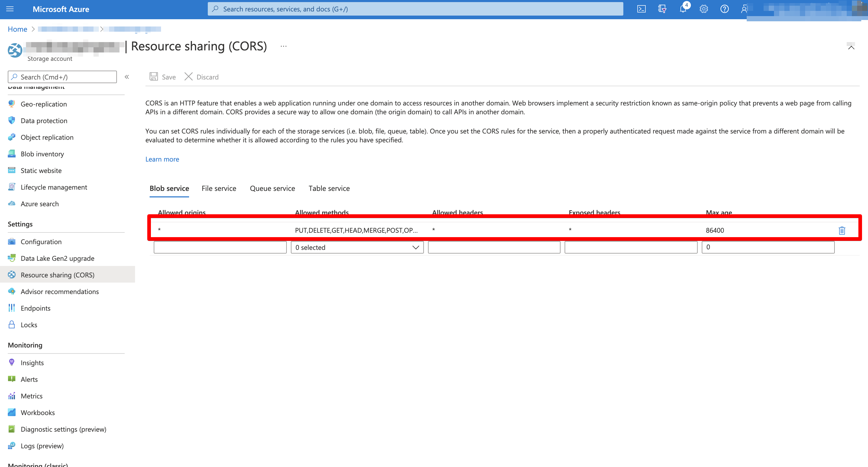The width and height of the screenshot is (868, 467).
Task: Open the notifications bell
Action: point(683,9)
